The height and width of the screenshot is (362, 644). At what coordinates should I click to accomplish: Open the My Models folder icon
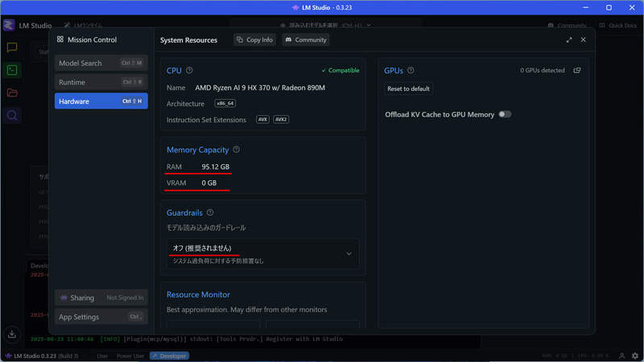(x=12, y=93)
